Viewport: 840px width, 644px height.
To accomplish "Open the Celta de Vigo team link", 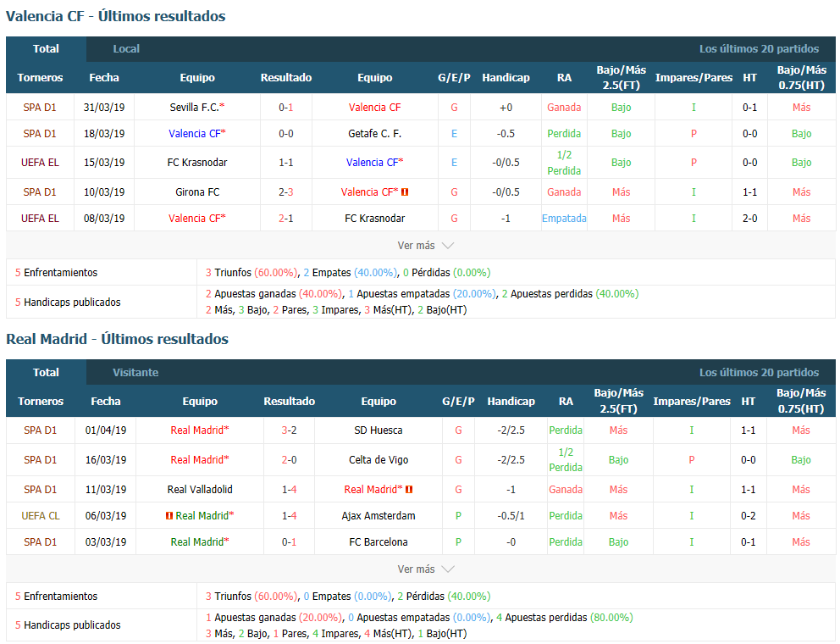I will click(x=379, y=459).
